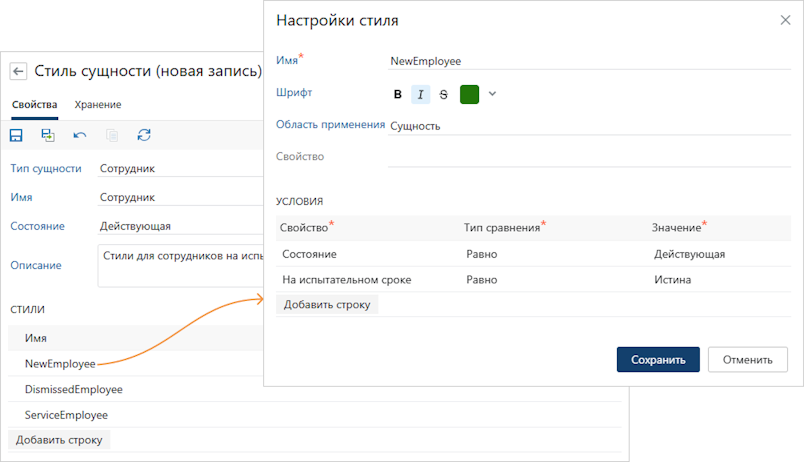Click the На испытательном сроке condition cell

[x=347, y=280]
